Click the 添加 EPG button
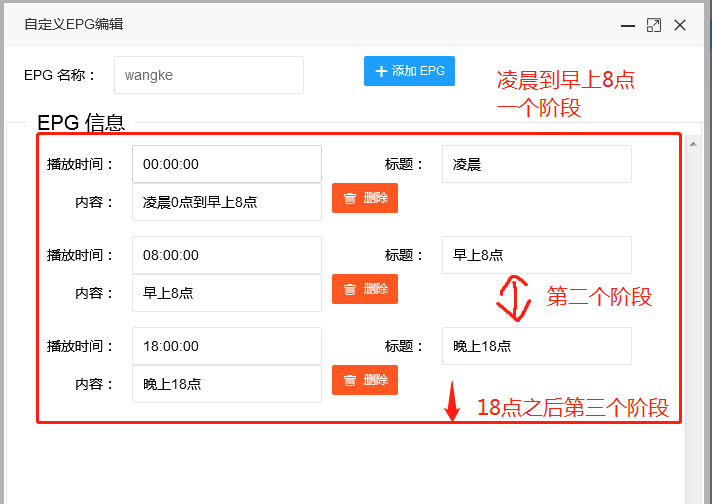Viewport: 712px width, 504px height. 409,71
